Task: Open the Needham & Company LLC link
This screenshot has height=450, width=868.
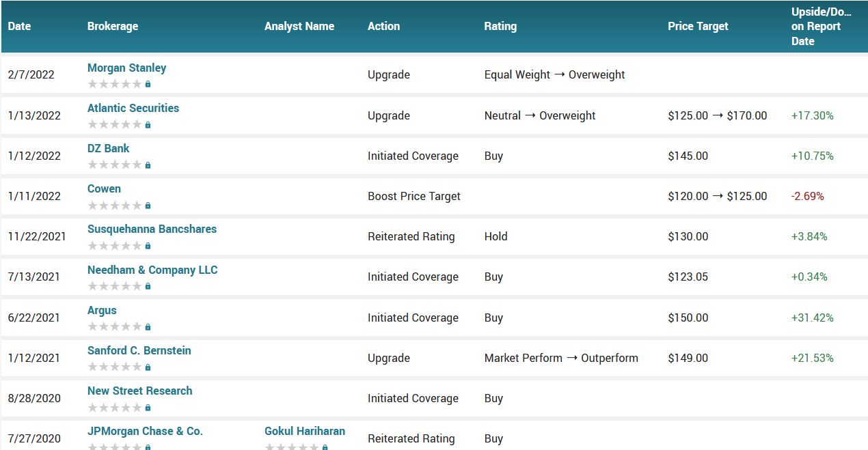Action: click(152, 270)
